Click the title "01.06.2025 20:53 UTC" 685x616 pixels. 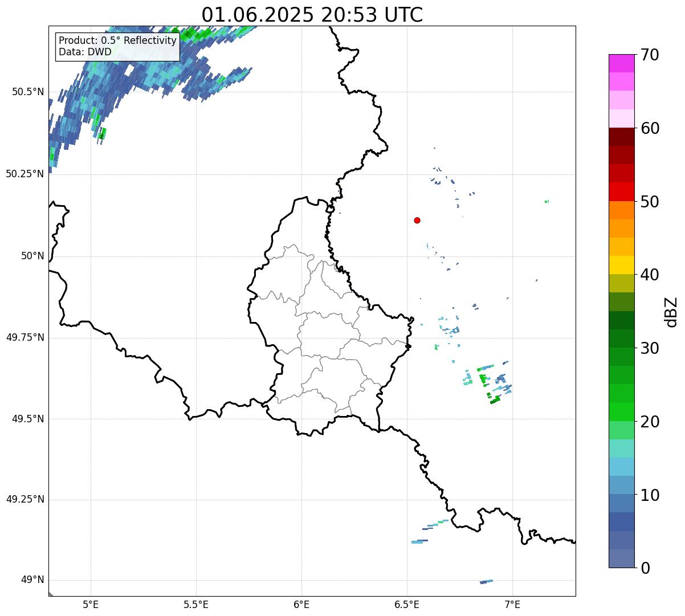pyautogui.click(x=312, y=15)
